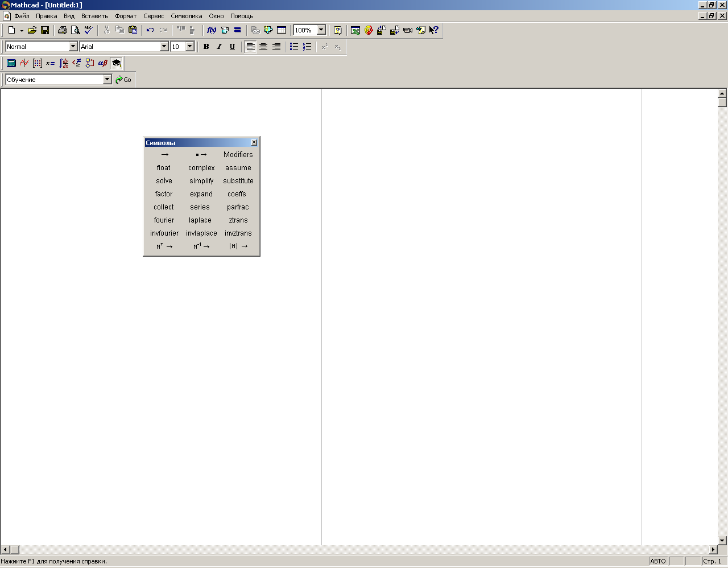Open the Окно menu
The image size is (728, 568).
click(x=216, y=16)
